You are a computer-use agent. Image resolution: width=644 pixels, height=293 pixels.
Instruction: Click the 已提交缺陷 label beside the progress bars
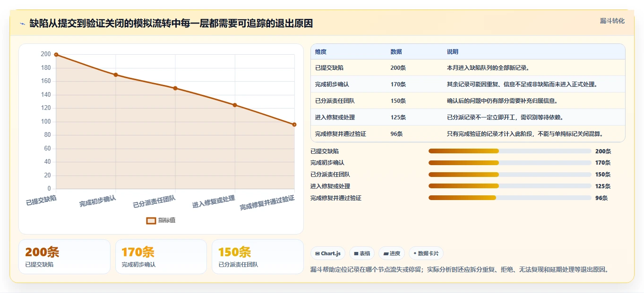[325, 151]
